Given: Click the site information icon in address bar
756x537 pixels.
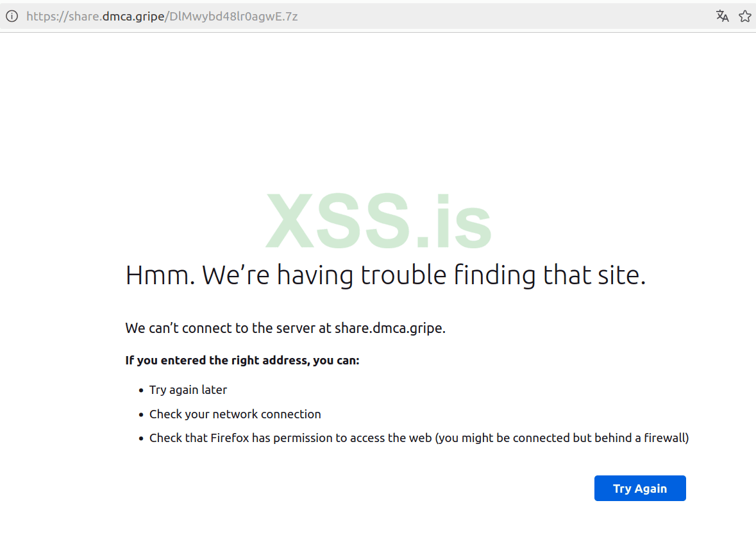Looking at the screenshot, I should click(x=12, y=15).
